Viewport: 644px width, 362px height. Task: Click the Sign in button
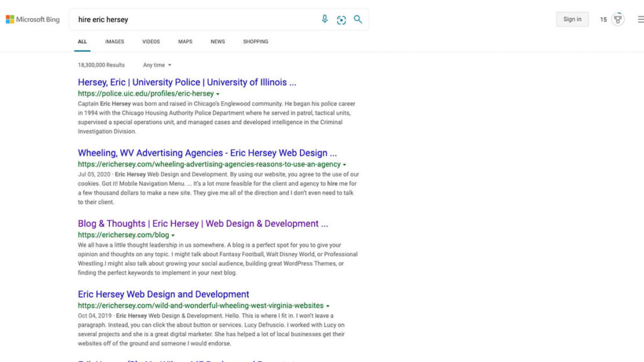572,19
